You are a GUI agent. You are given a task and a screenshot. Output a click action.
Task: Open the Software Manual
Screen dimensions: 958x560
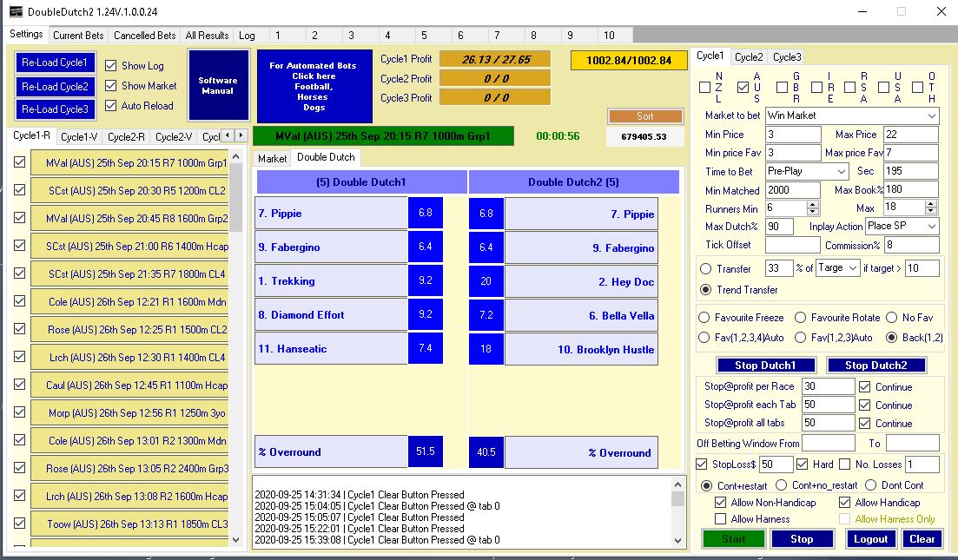pos(218,85)
